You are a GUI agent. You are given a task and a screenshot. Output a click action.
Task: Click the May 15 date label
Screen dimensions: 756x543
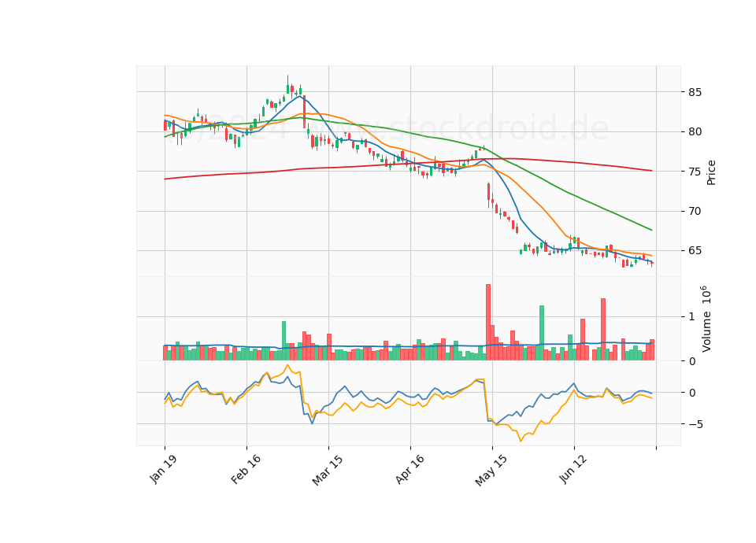[491, 470]
